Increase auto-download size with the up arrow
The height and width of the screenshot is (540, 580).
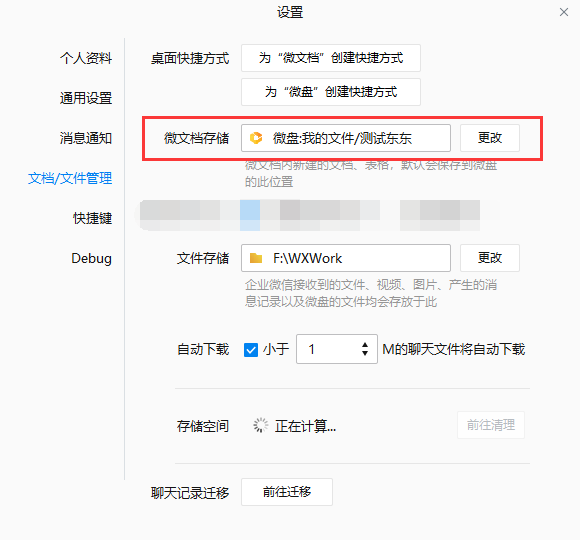point(365,345)
